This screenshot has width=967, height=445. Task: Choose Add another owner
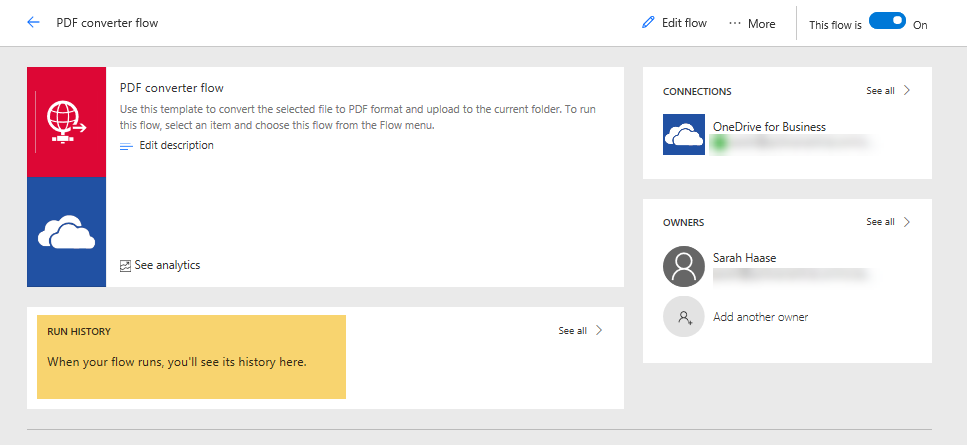(x=760, y=317)
